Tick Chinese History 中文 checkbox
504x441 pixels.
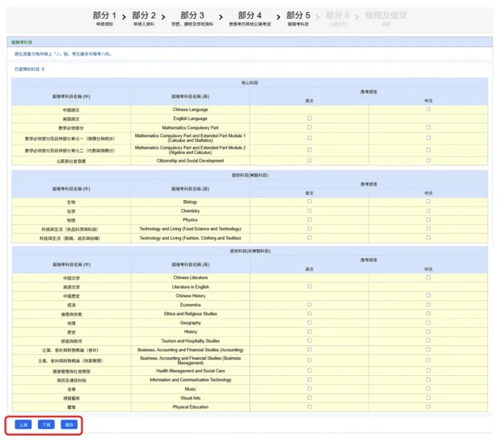point(428,295)
